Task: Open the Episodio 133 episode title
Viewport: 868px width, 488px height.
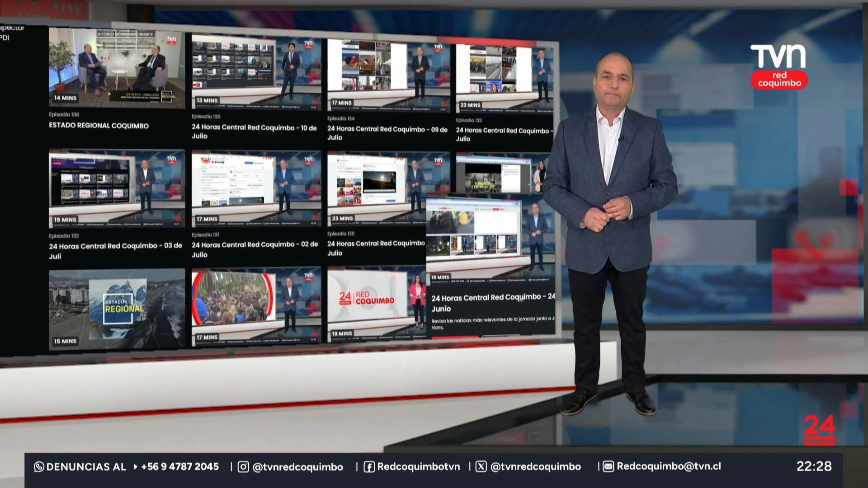Action: [x=504, y=135]
